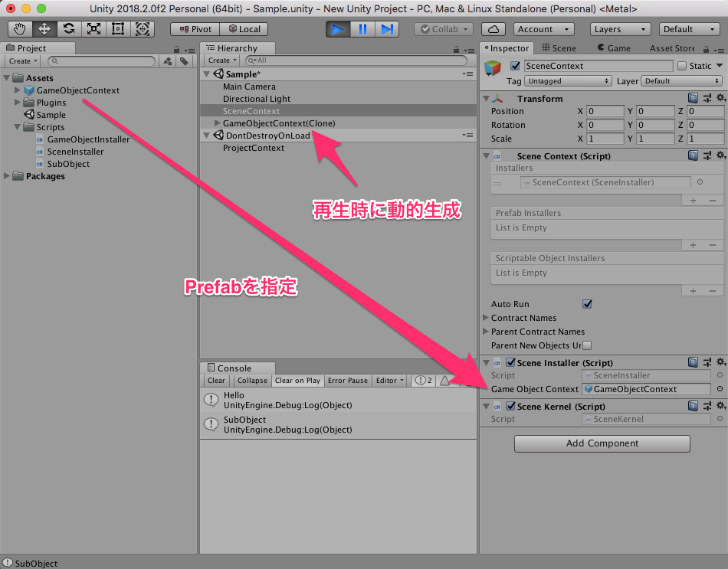
Task: Toggle Local handle rotation
Action: tap(244, 29)
